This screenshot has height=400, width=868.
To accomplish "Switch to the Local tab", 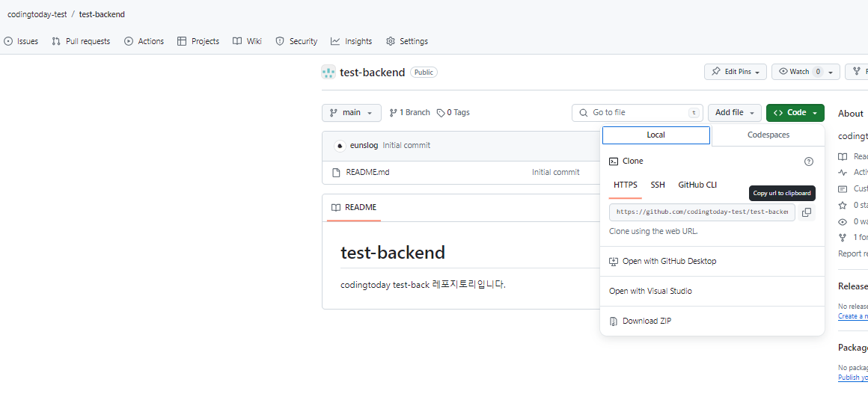I will [x=656, y=135].
